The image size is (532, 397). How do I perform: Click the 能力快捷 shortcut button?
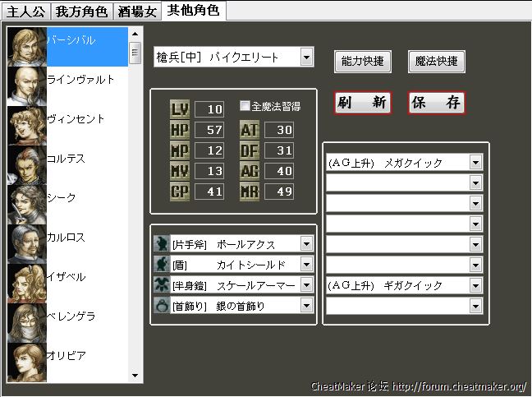362,61
